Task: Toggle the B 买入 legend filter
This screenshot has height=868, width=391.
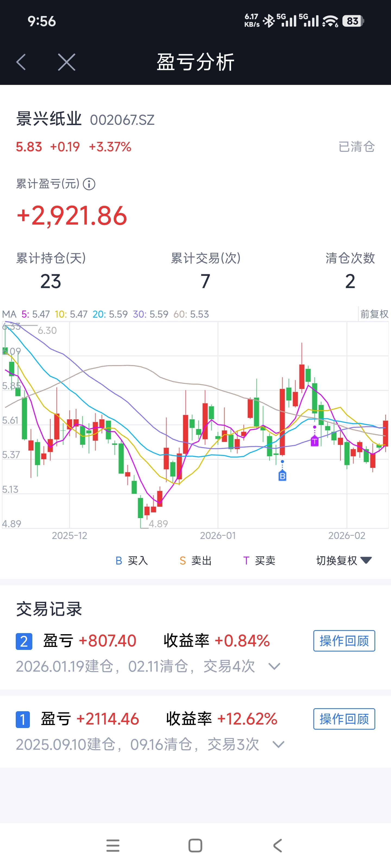Action: click(132, 560)
